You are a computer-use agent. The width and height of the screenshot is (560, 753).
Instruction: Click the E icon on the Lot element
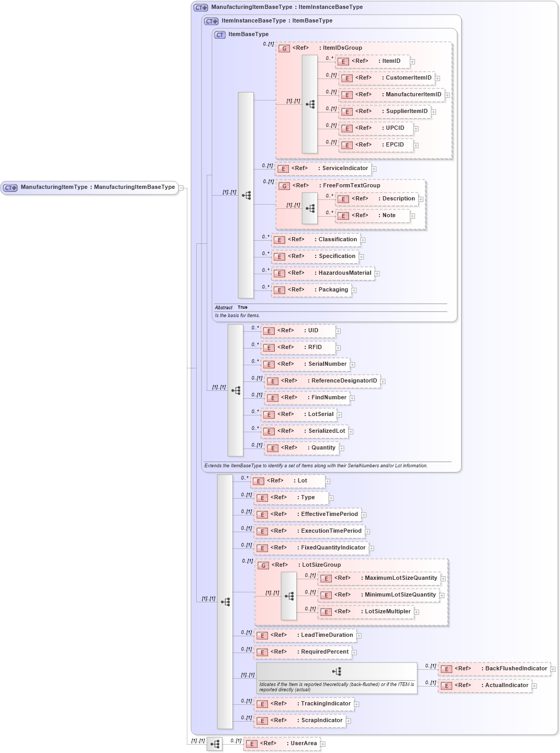point(257,480)
